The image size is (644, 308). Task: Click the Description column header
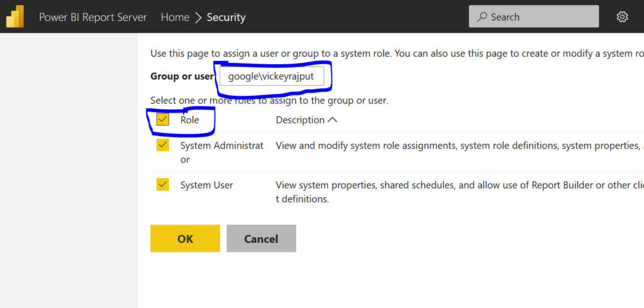click(300, 120)
